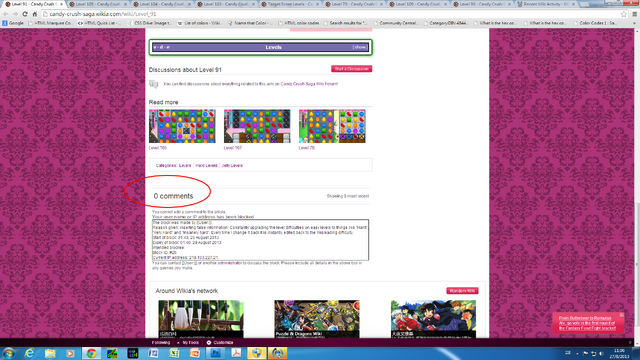Open Photoshop from the taskbar
640x360 pixels.
(x=216, y=353)
